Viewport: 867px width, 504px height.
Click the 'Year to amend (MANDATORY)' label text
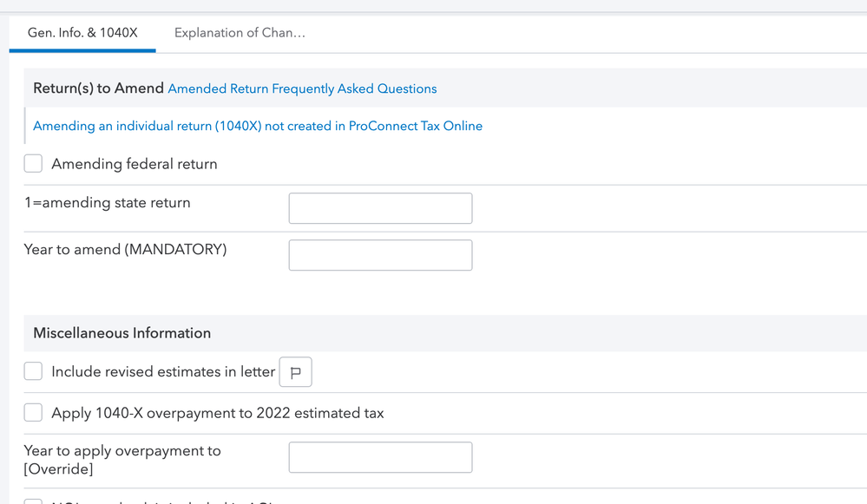(125, 250)
